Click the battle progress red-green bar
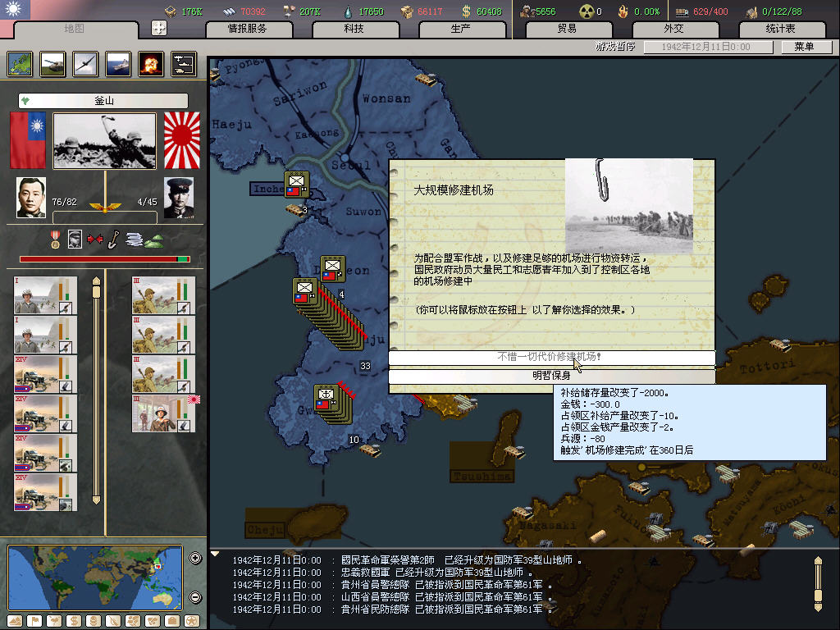 pos(104,259)
